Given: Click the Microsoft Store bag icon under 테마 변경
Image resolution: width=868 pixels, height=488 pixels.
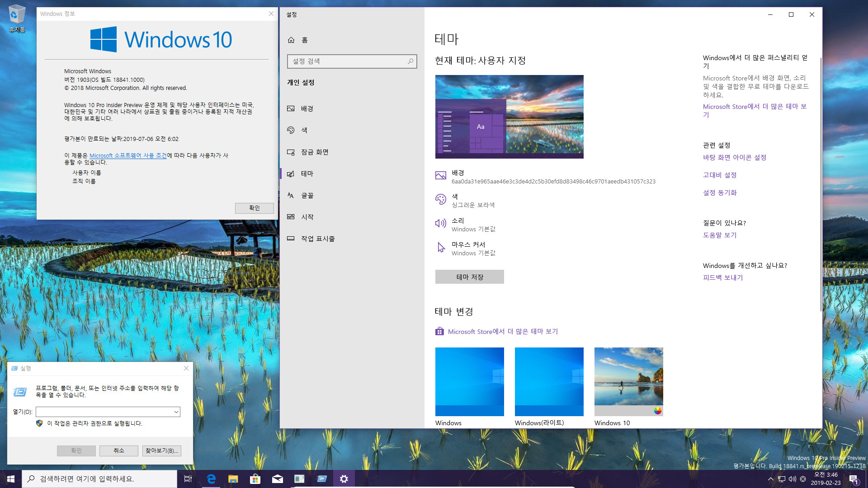Looking at the screenshot, I should click(x=439, y=331).
